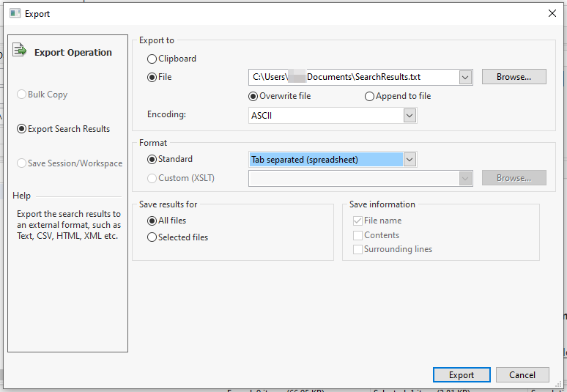Screen dimensions: 567x392
Task: Click the Save results for group label
Action: (x=168, y=204)
